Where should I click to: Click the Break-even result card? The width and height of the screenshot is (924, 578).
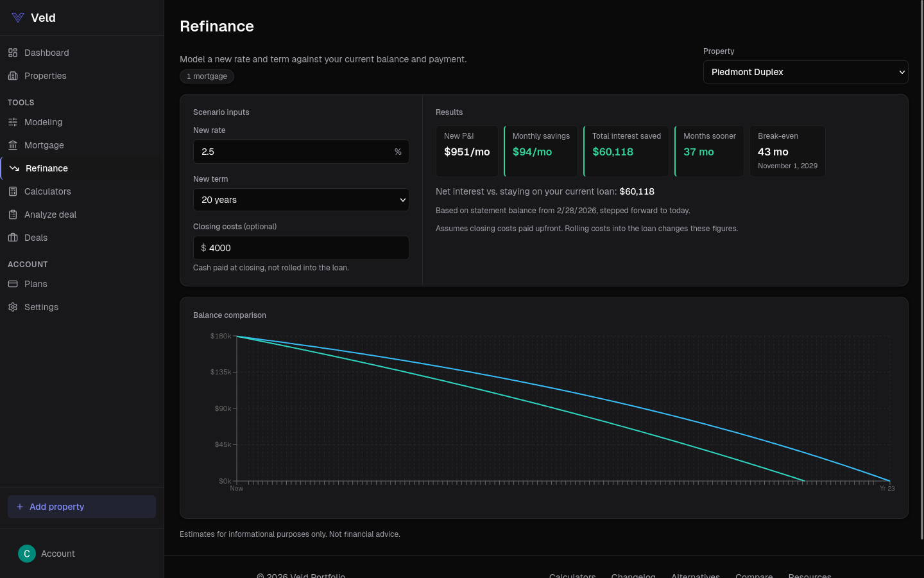pos(787,152)
